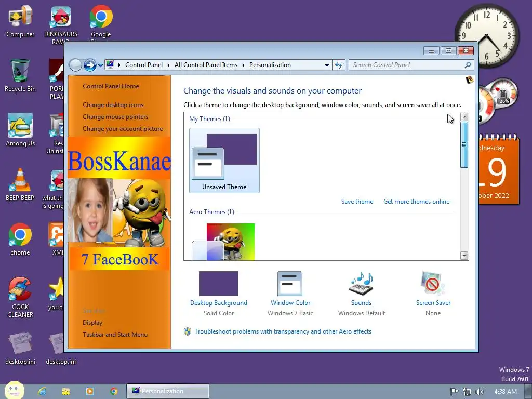Open Change mouse pointers link
532x399 pixels.
point(115,117)
